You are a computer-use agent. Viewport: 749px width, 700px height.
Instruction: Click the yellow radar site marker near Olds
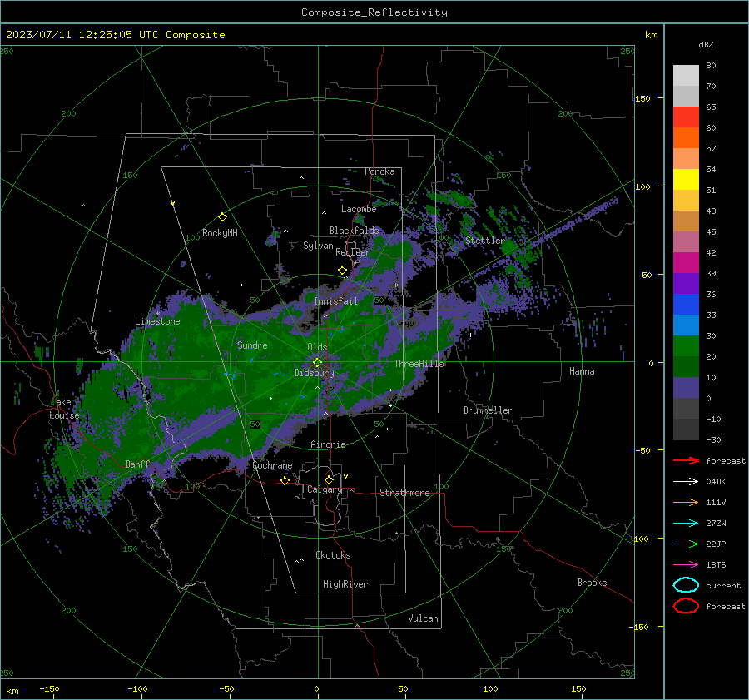coord(317,363)
